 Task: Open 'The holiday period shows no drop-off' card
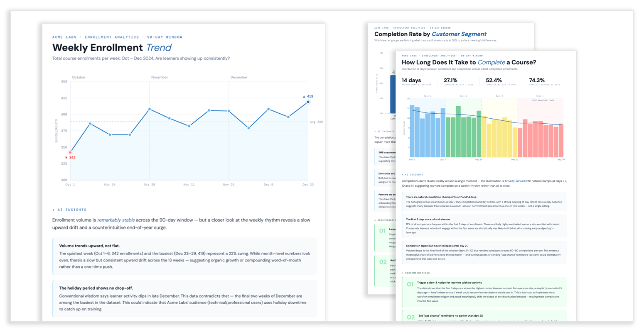click(185, 299)
